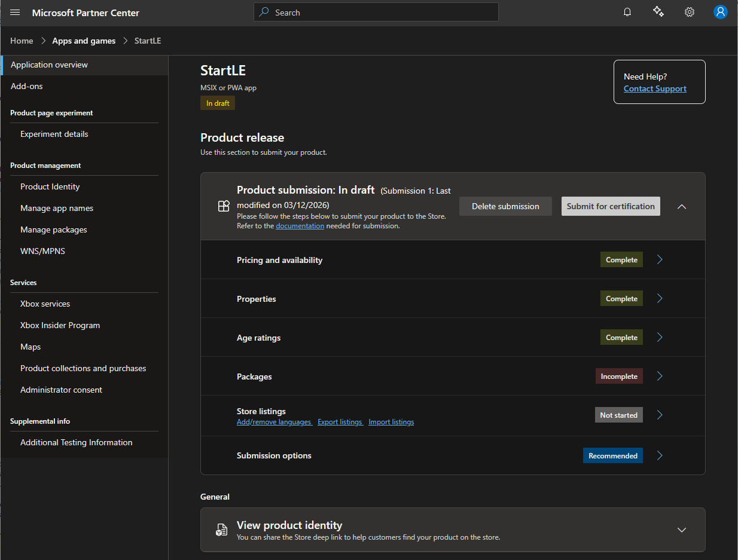Click Packages row label
This screenshot has height=560, width=738.
click(254, 377)
